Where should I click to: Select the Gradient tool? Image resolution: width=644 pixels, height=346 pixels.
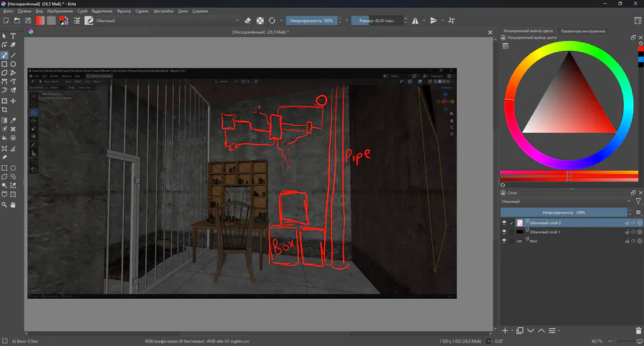pyautogui.click(x=4, y=120)
